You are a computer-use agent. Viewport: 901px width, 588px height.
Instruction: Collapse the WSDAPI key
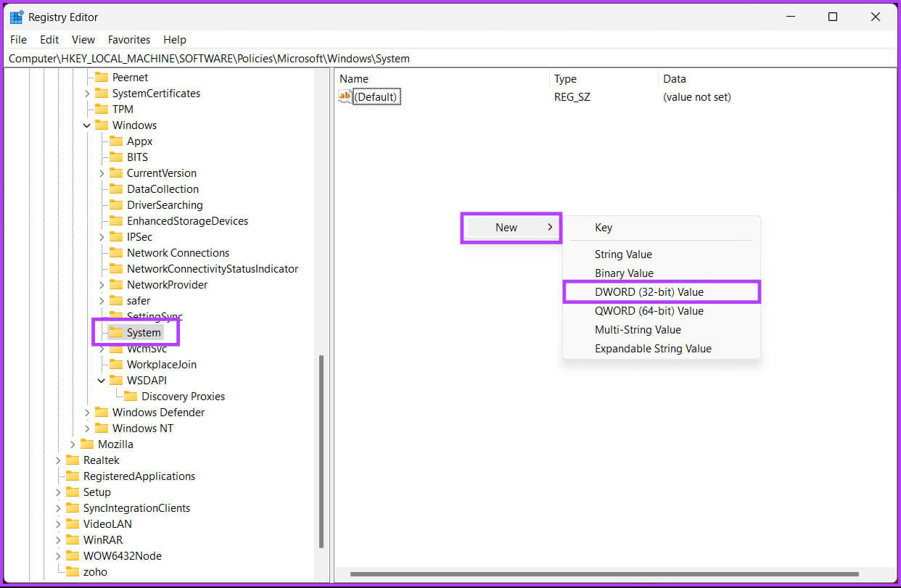point(102,381)
